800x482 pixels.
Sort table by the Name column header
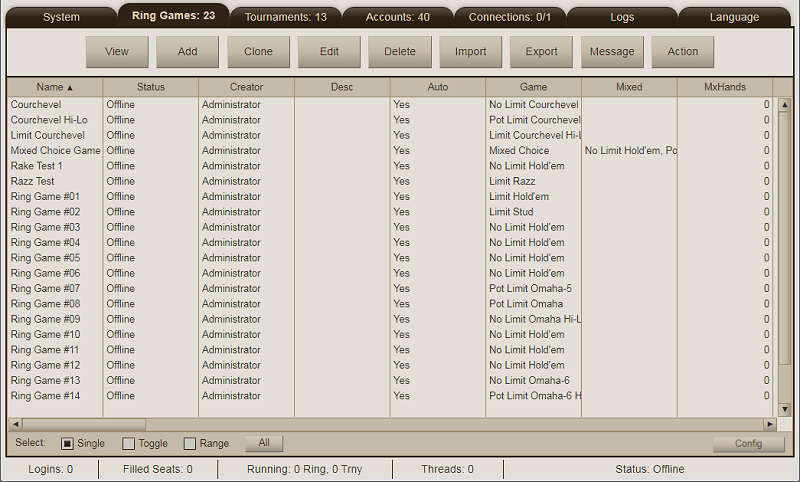point(55,87)
